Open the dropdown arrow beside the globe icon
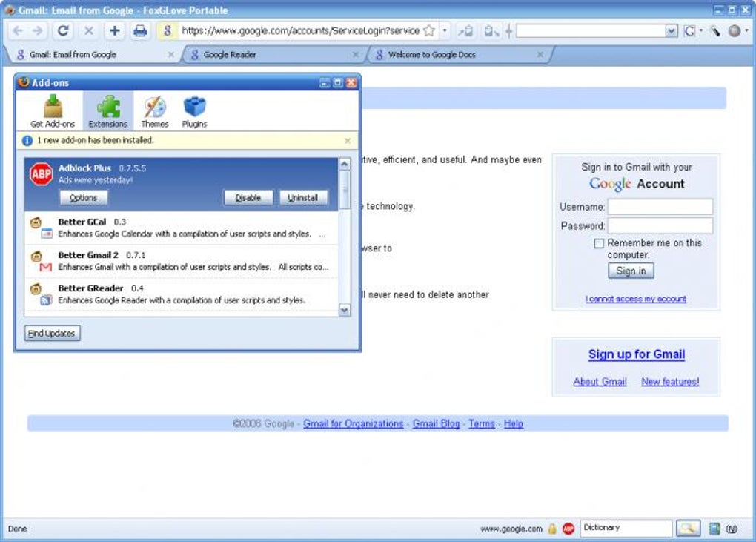 [x=746, y=31]
